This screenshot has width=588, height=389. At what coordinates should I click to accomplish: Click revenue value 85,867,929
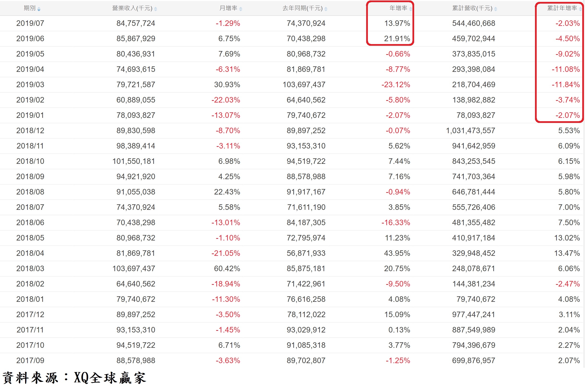coord(136,39)
